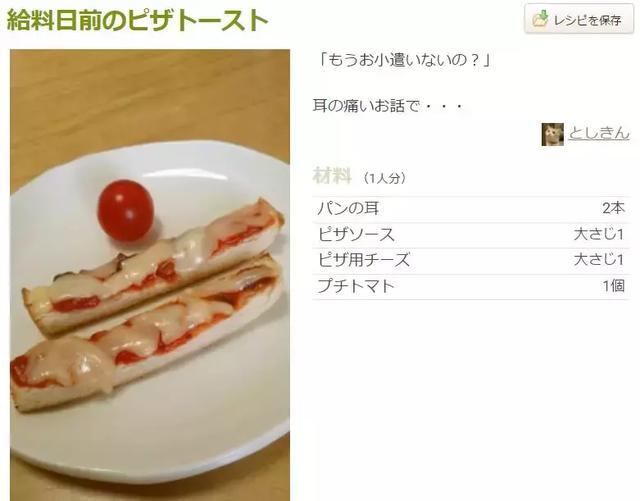Image resolution: width=640 pixels, height=501 pixels.
Task: Select the ピザ用チーズ ingredient row
Action: point(471,260)
